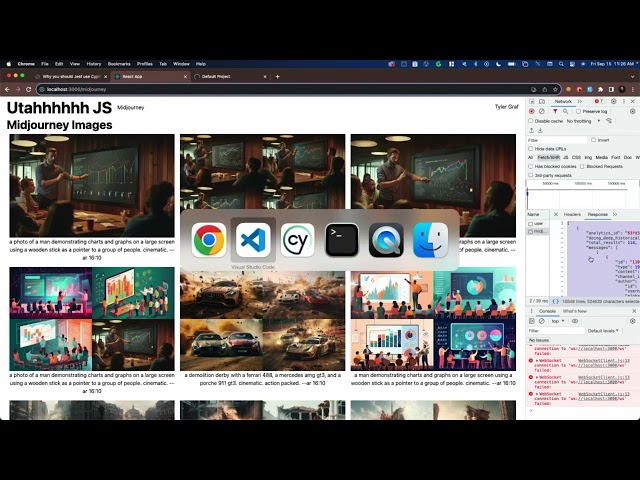The height and width of the screenshot is (480, 640).
Task: Expand the last WebSocket error message
Action: [537, 394]
